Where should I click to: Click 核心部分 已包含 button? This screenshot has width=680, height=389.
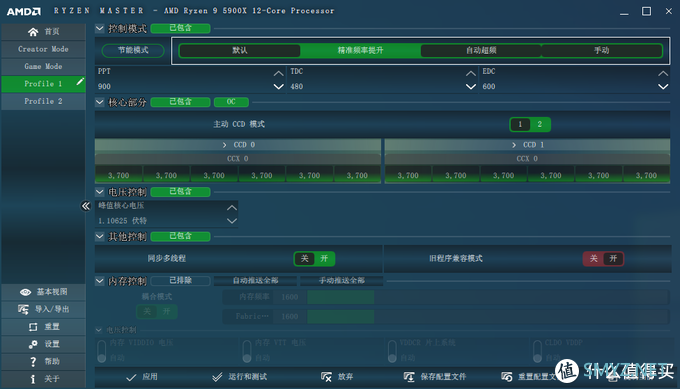click(180, 102)
